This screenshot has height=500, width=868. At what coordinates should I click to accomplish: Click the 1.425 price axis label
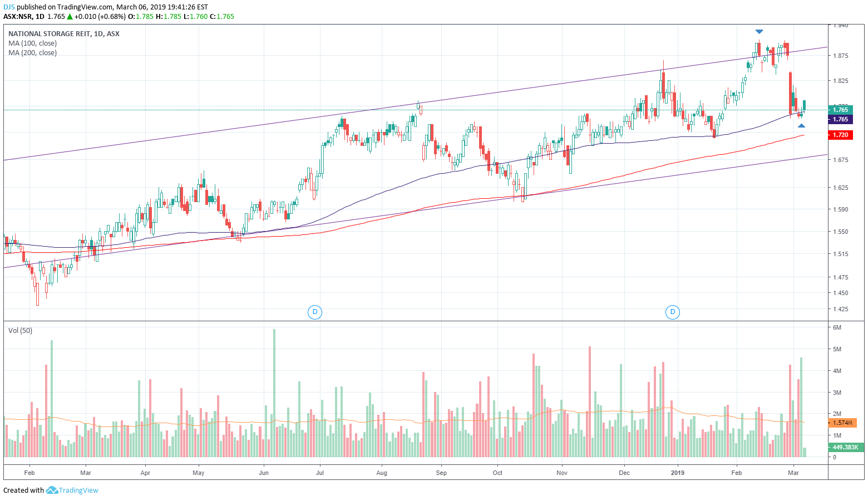[840, 309]
